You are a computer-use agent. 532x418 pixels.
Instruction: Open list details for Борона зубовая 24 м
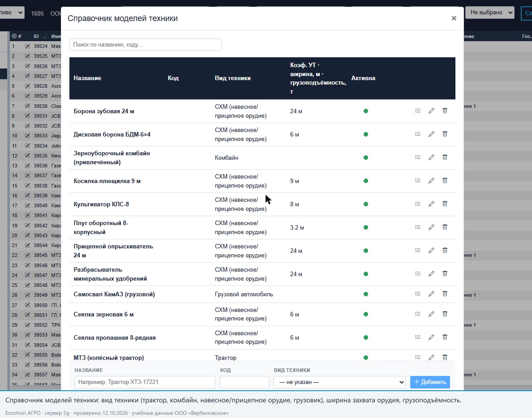tap(418, 111)
